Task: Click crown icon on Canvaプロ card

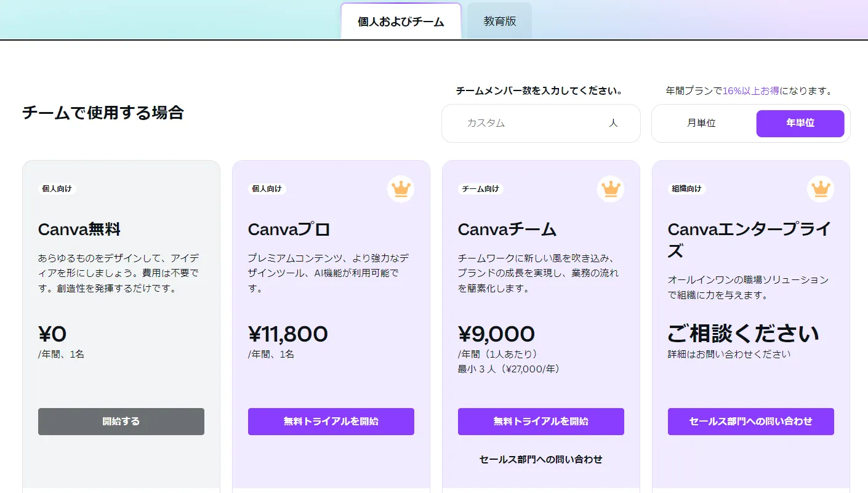Action: [x=401, y=189]
